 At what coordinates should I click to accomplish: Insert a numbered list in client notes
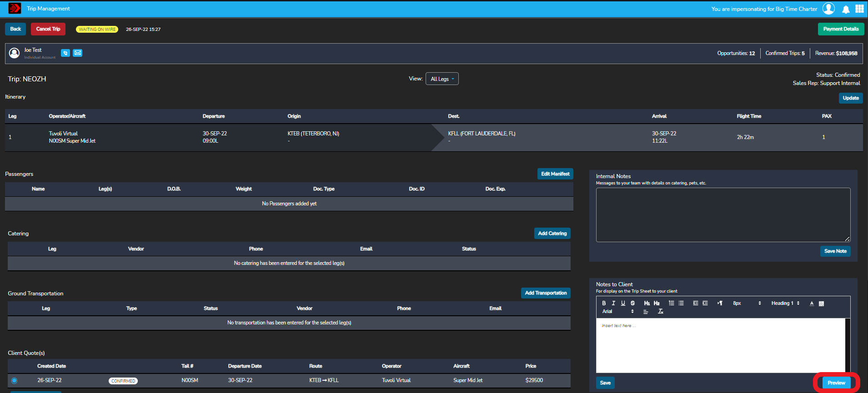pyautogui.click(x=671, y=303)
